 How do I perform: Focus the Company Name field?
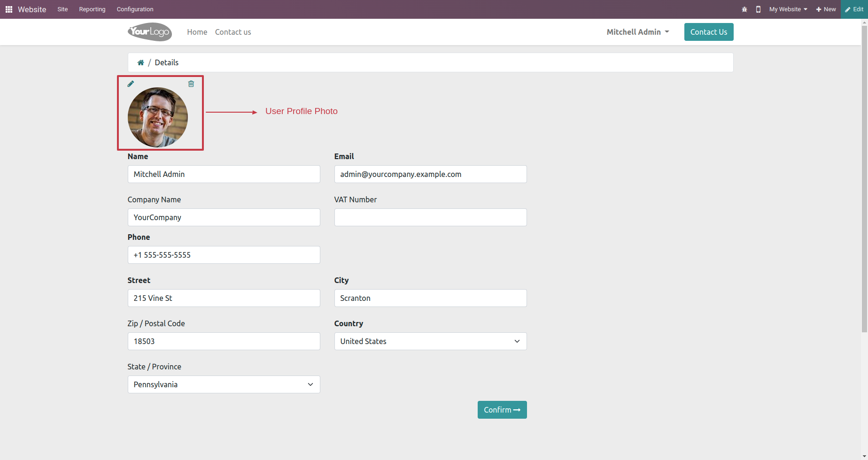tap(224, 217)
